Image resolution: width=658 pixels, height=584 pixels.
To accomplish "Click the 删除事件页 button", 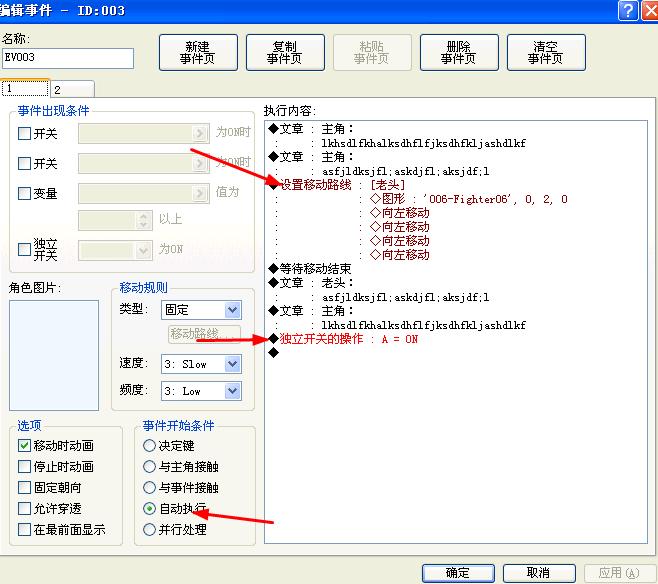I will coord(459,52).
